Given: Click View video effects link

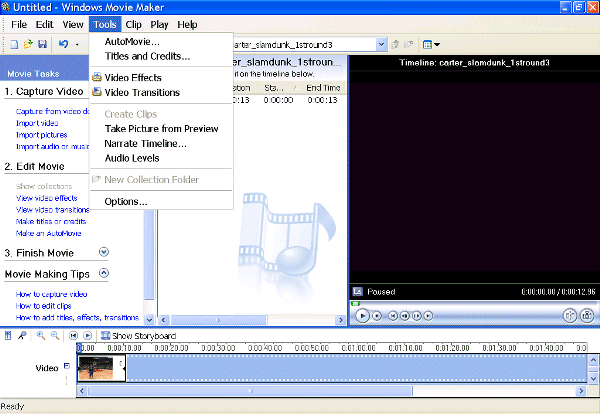Looking at the screenshot, I should pyautogui.click(x=46, y=198).
